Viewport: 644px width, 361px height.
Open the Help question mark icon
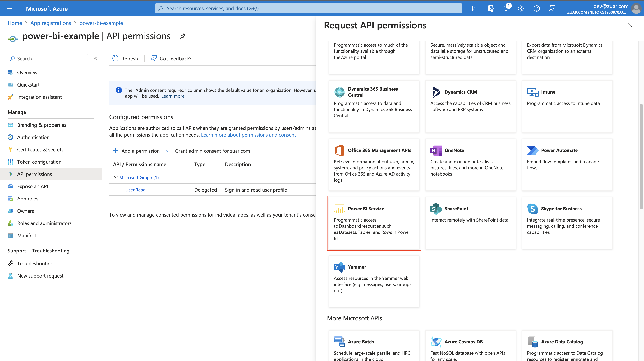point(536,8)
